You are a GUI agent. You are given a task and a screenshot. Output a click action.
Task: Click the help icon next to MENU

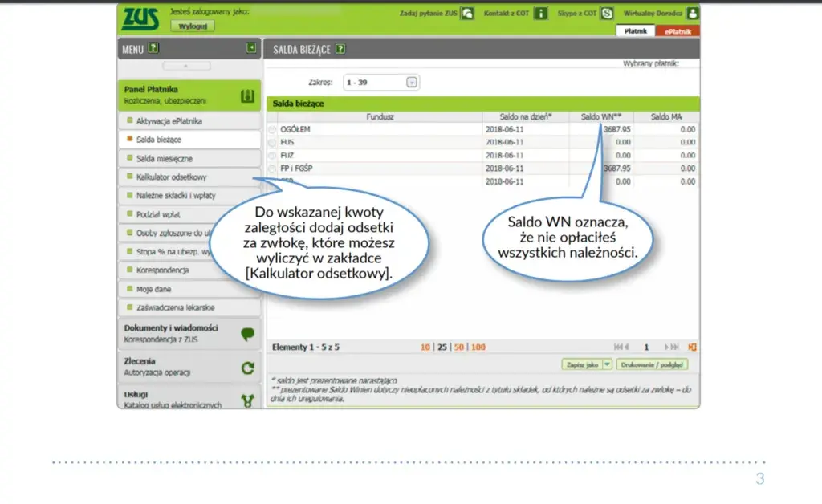point(153,48)
